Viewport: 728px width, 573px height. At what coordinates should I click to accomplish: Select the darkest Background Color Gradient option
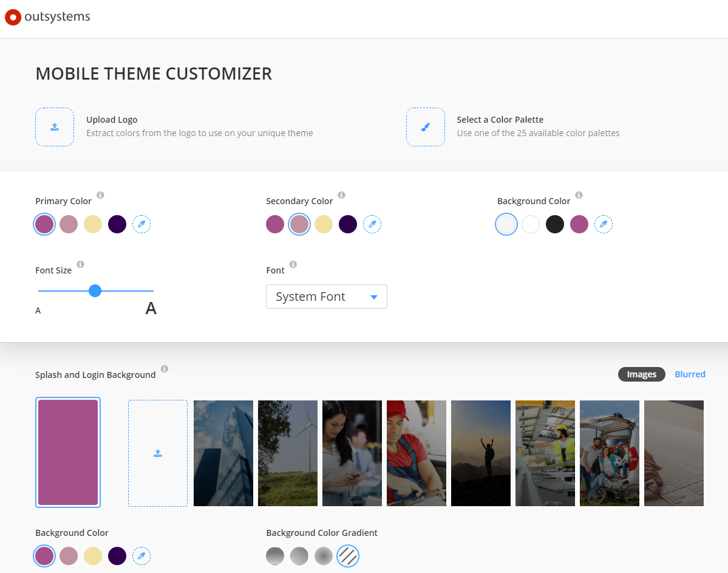point(275,556)
